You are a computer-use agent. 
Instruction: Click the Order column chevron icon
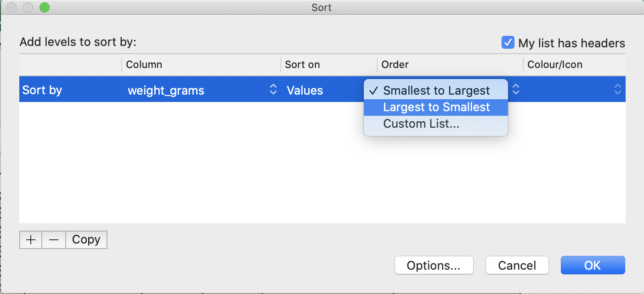(515, 90)
